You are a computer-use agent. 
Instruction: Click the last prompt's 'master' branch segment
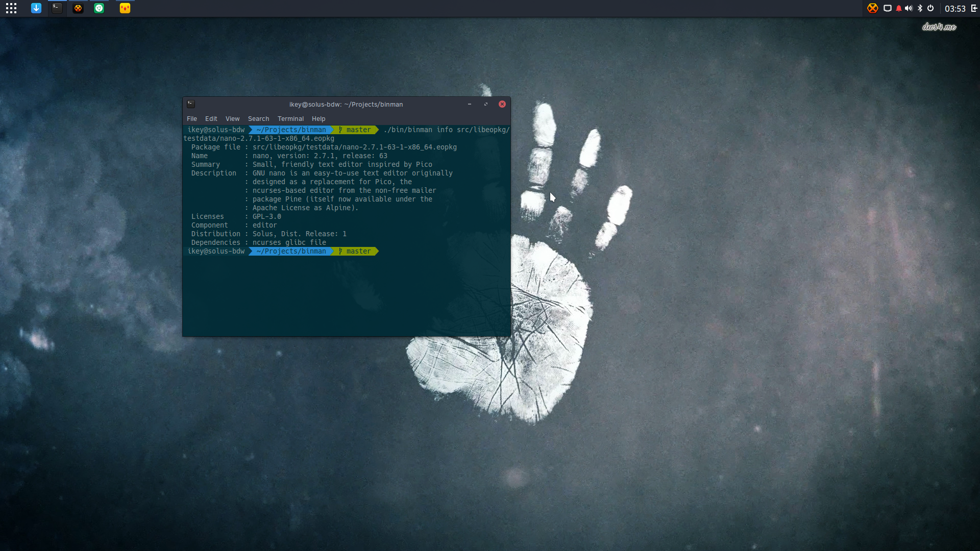[355, 252]
